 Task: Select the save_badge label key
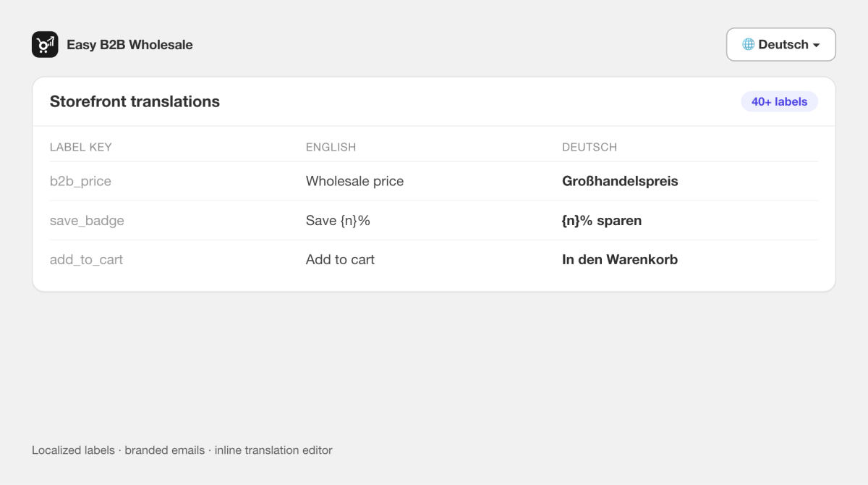(87, 220)
